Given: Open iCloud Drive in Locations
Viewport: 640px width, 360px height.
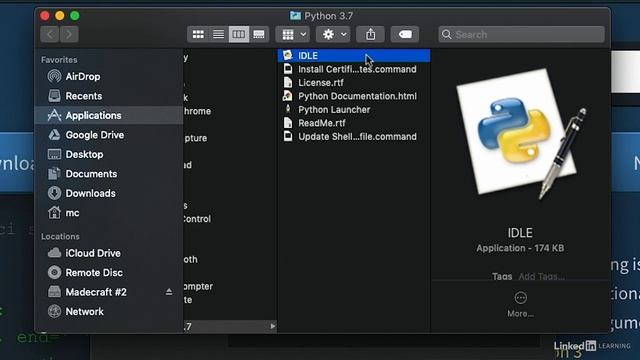Looking at the screenshot, I should (x=109, y=253).
